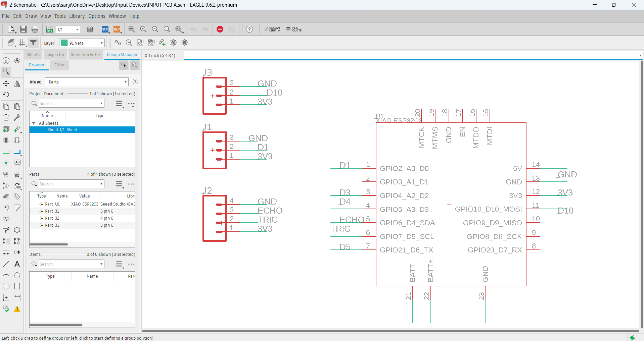Sort parts by the Value column header
The image size is (644, 341).
point(85,196)
